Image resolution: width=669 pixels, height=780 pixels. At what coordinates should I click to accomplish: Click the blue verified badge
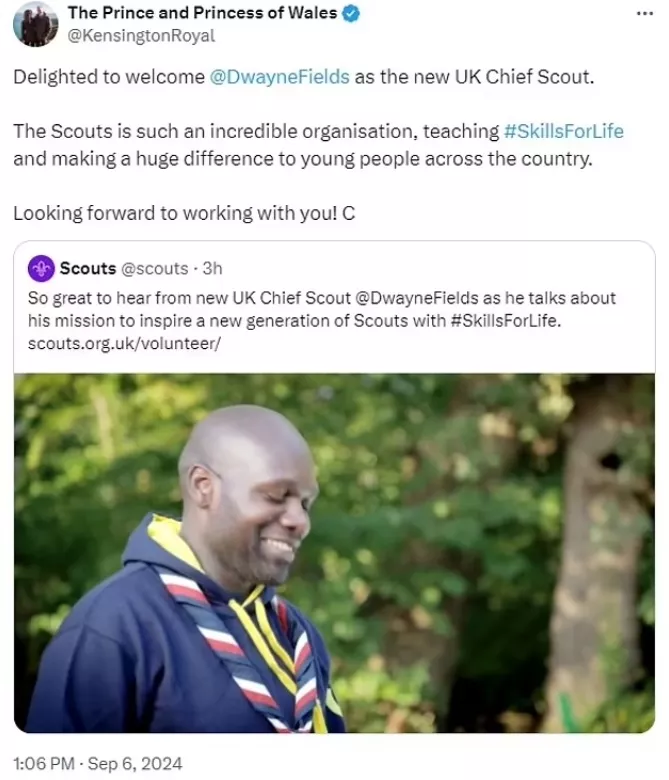(351, 14)
